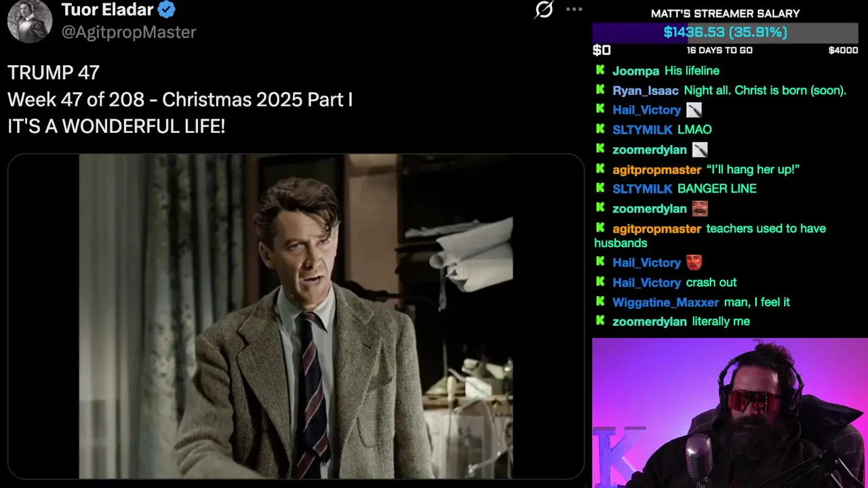The width and height of the screenshot is (868, 488).
Task: Click the 'TRUMP 47' post text line
Action: 54,73
